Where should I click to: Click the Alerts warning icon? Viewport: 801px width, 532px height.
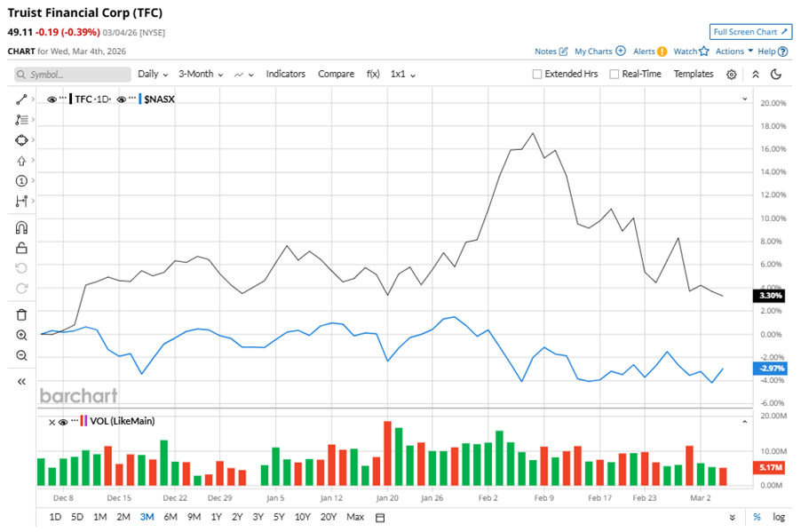click(662, 52)
